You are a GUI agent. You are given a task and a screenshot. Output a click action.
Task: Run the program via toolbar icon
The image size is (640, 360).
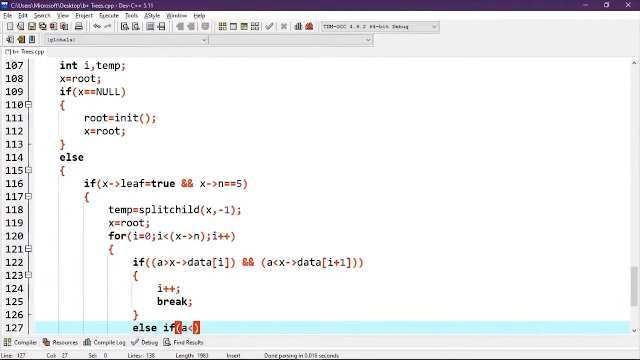click(233, 27)
